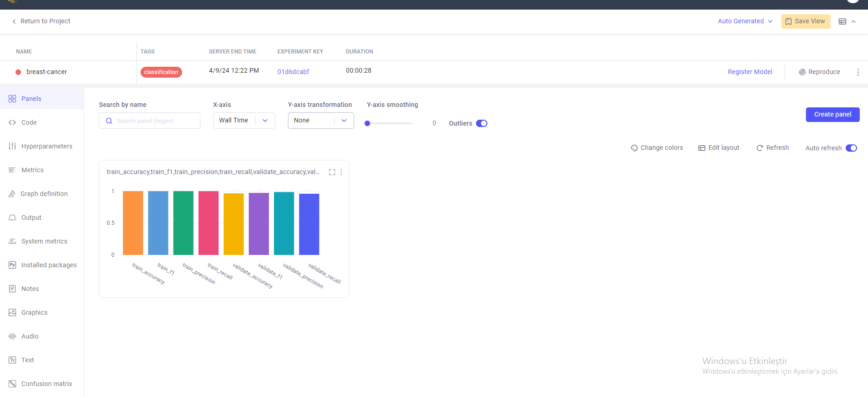Screen dimensions: 868x397
Task: Click the search magnifier icon
Action: tap(109, 121)
